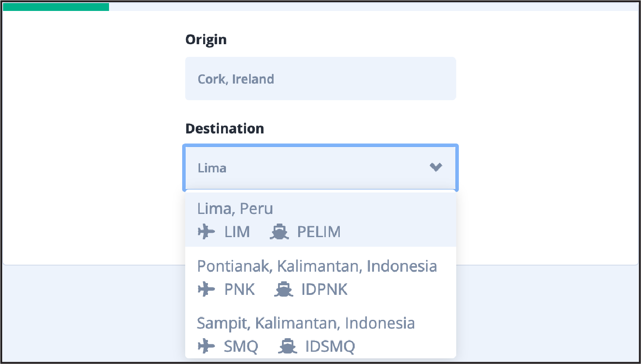Click the Destination field containing Lima
This screenshot has width=641, height=364.
[320, 168]
